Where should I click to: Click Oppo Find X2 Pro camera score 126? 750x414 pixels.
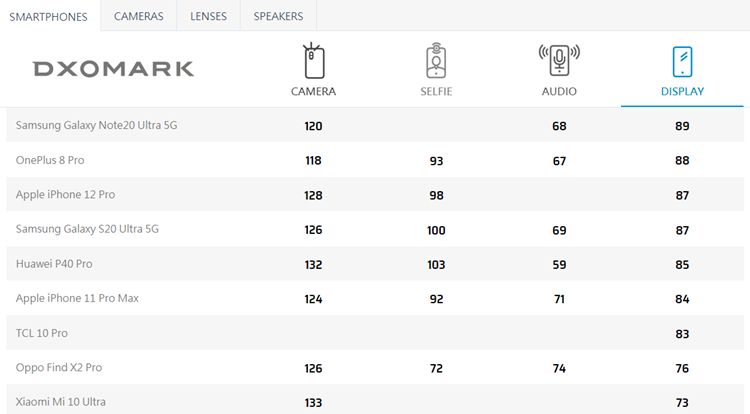313,369
